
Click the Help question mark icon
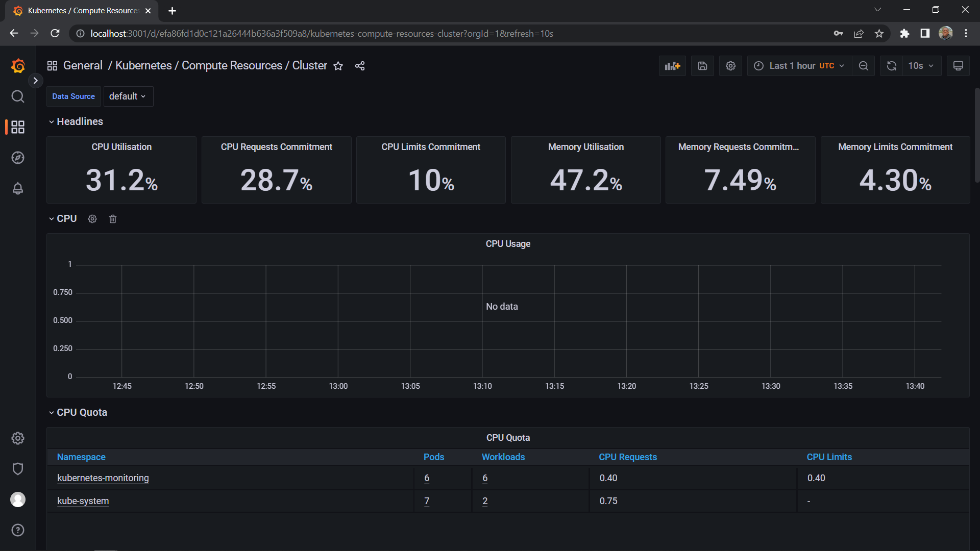point(18,530)
